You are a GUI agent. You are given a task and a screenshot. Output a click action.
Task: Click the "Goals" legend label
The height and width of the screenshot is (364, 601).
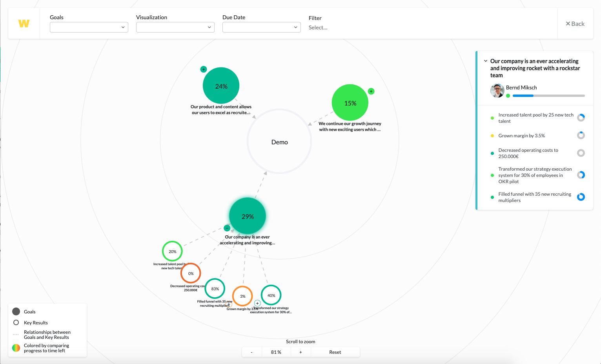[30, 312]
